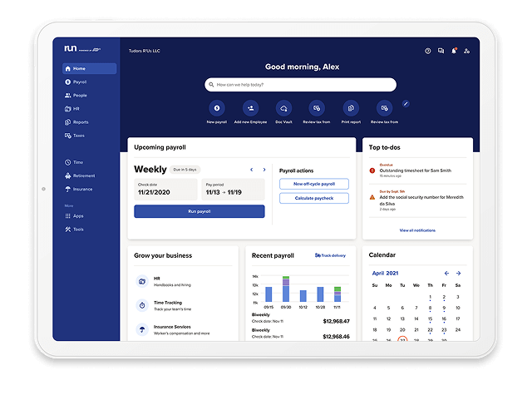Click the pencil icon to edit shortcuts

pyautogui.click(x=406, y=104)
